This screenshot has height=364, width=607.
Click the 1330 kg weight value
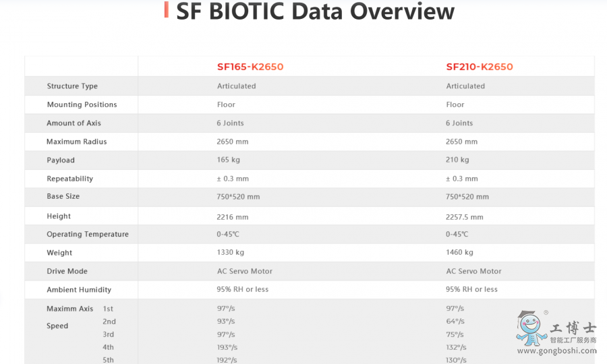[231, 252]
